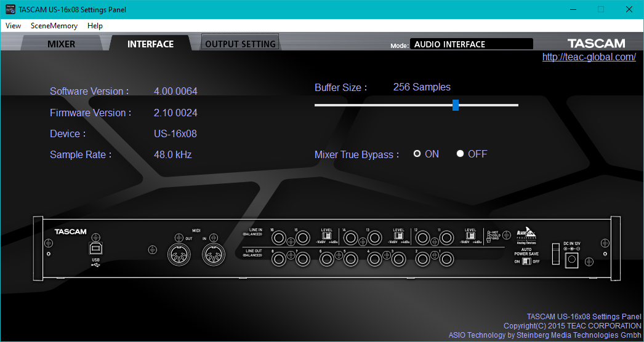Click the DC IN 12V power jack
Screen dimensions: 644x342
[x=572, y=260]
